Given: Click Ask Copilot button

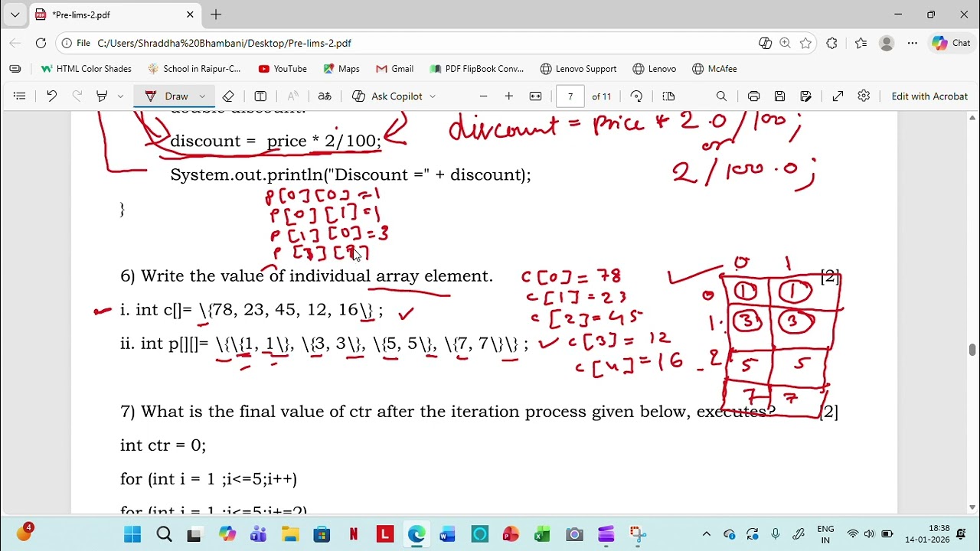Looking at the screenshot, I should click(387, 96).
